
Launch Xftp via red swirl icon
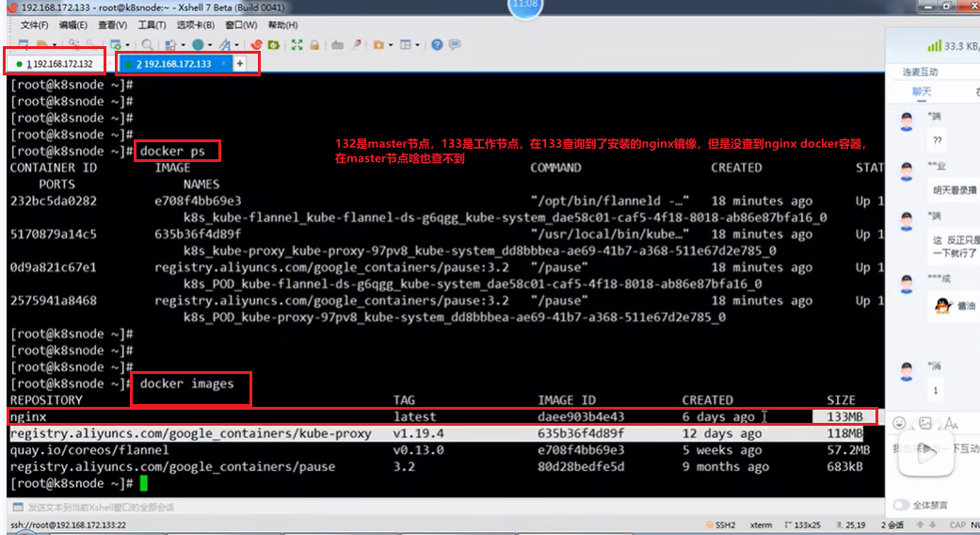[x=256, y=45]
